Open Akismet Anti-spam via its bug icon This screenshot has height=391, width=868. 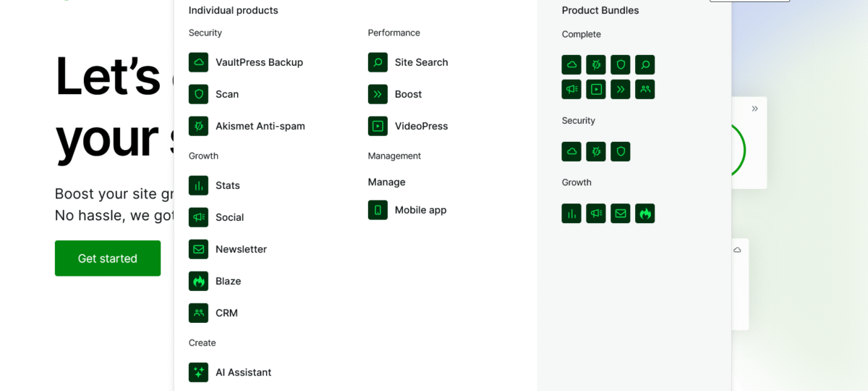pos(198,126)
